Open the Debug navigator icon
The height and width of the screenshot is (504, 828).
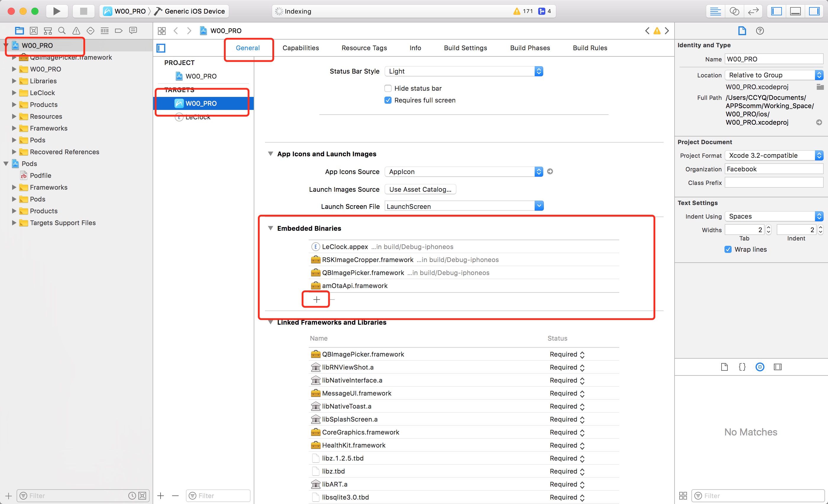[104, 30]
